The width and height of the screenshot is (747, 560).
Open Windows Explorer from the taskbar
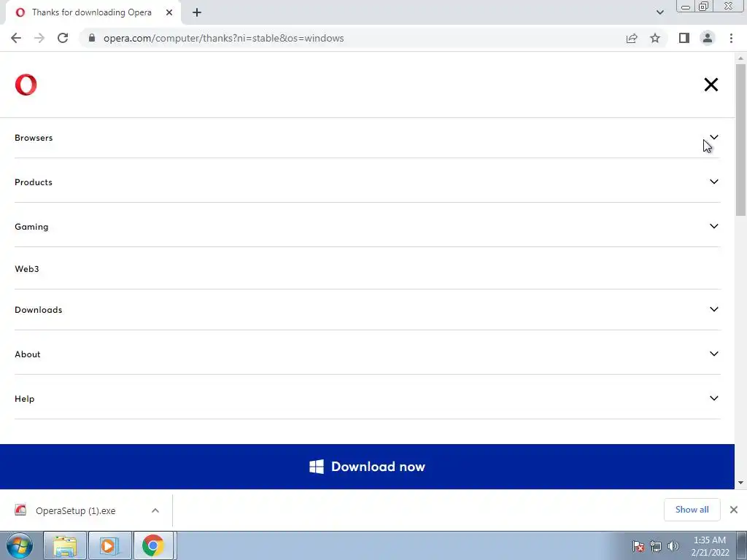(65, 545)
